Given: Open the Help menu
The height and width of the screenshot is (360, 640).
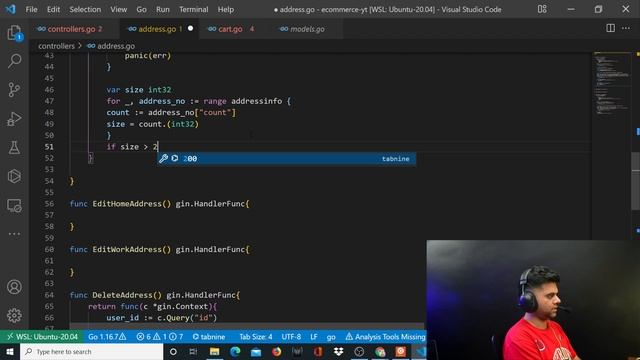Looking at the screenshot, I should click(226, 9).
